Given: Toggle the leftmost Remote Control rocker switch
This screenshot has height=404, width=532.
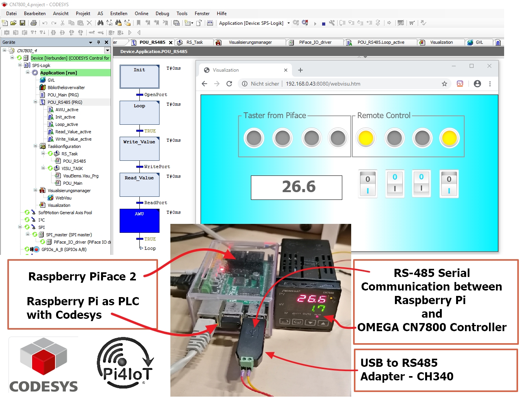Looking at the screenshot, I should click(x=367, y=184).
